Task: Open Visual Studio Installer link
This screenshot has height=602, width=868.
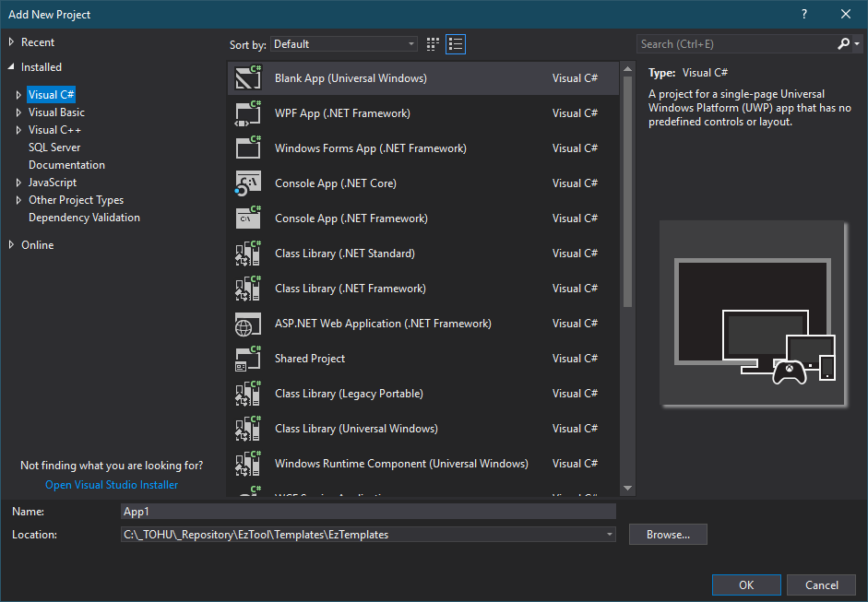Action: [x=112, y=485]
